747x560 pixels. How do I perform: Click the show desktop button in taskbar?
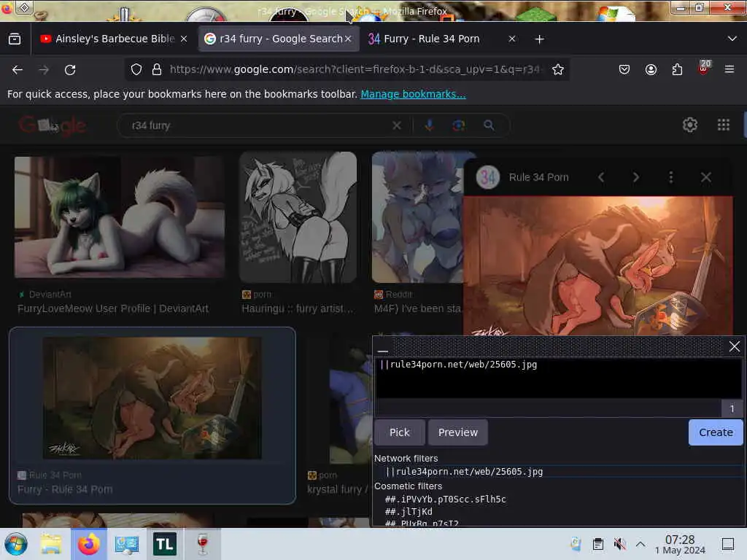point(728,544)
